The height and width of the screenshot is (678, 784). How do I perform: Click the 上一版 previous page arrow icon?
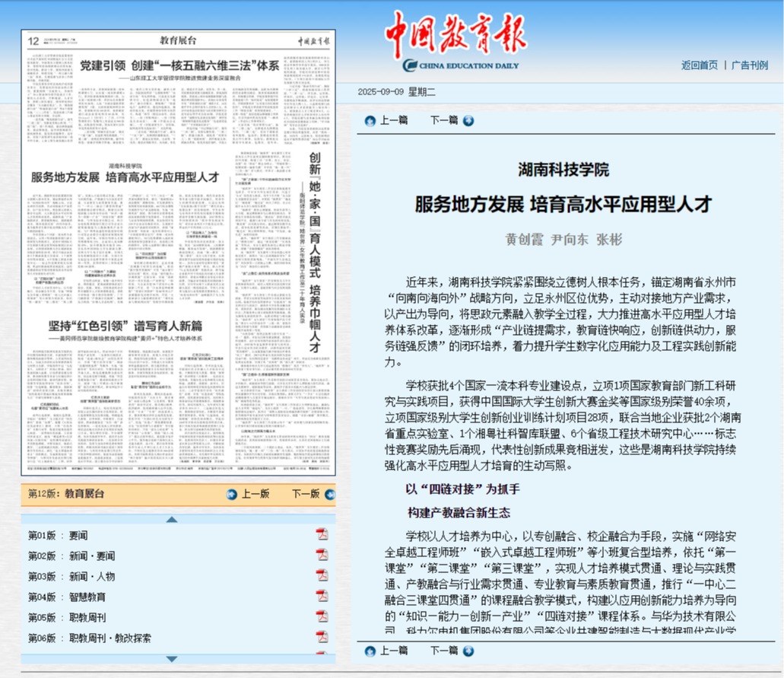pos(232,494)
